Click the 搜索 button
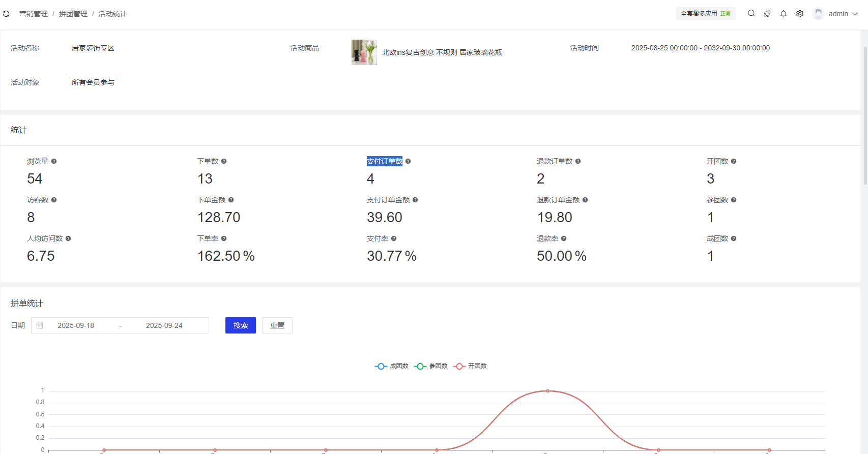 240,325
